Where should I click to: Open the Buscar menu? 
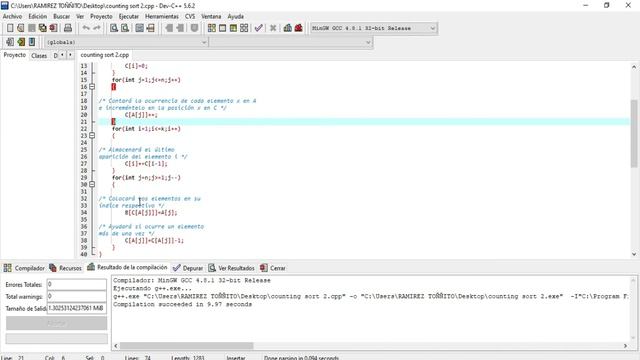point(62,16)
